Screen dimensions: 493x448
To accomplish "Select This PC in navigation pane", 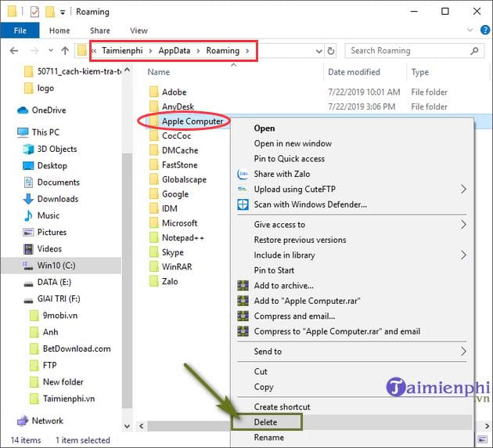I will coord(38,132).
